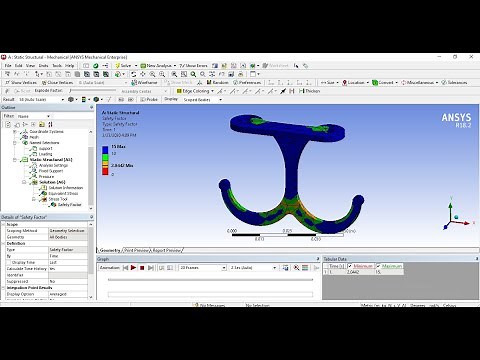Toggle Close Vertices
The width and height of the screenshot is (480, 360).
tap(57, 82)
